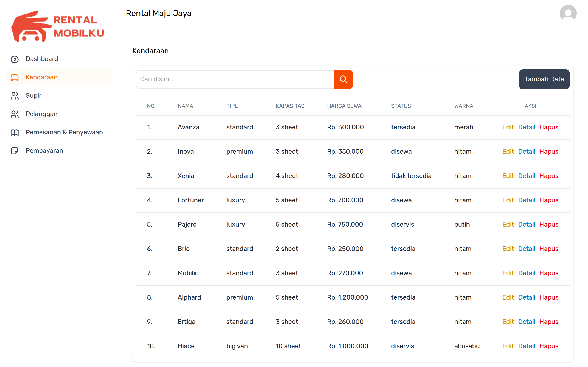Click the orange search magnifier icon
Image resolution: width=588 pixels, height=367 pixels.
(x=343, y=79)
